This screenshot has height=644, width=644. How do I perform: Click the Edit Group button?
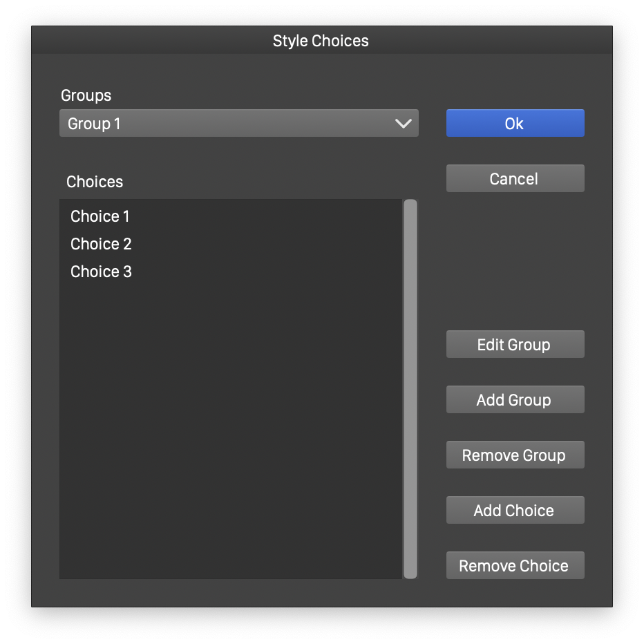click(515, 345)
